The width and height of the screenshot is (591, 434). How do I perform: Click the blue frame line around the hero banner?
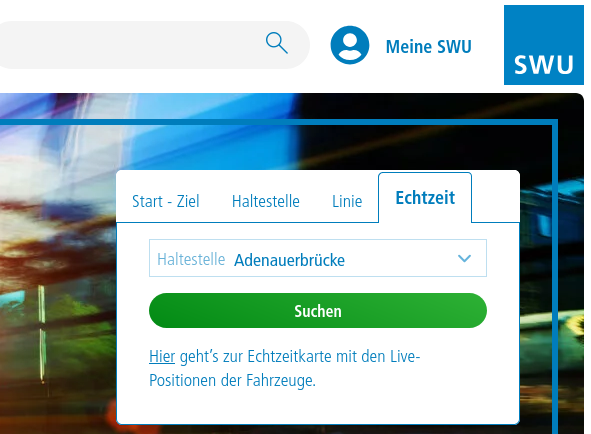(555, 275)
